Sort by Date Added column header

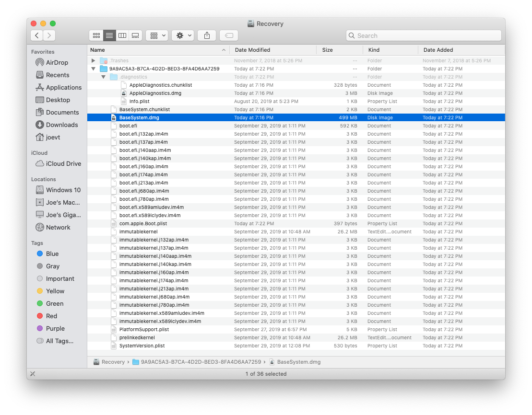coord(461,50)
